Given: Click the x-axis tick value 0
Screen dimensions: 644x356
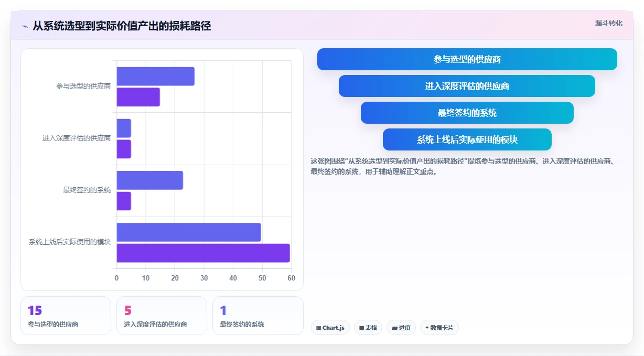Looking at the screenshot, I should 116,278.
